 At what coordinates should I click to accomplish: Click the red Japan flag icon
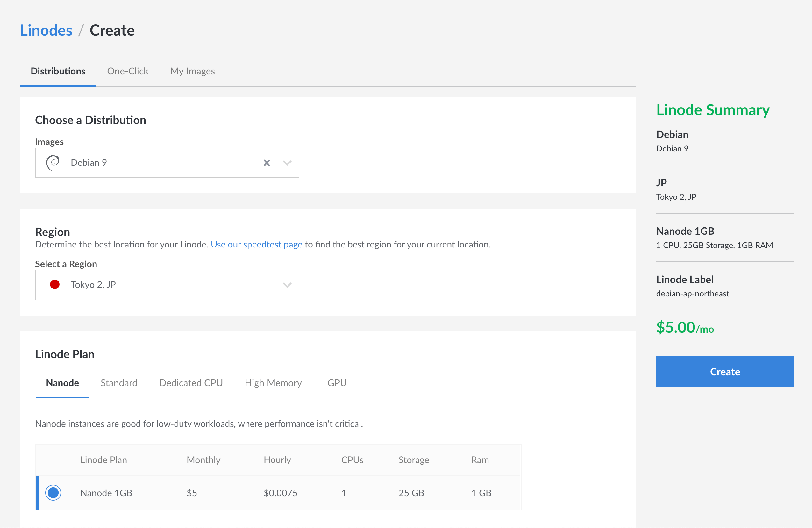[54, 285]
